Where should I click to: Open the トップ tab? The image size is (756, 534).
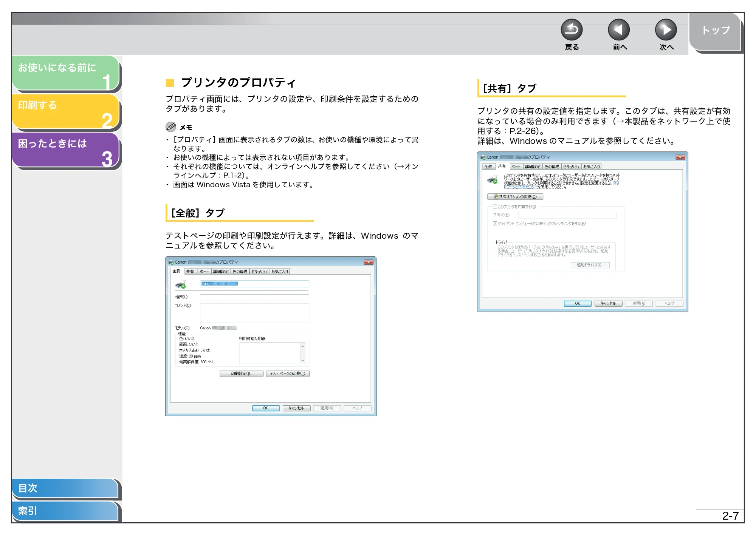point(715,31)
